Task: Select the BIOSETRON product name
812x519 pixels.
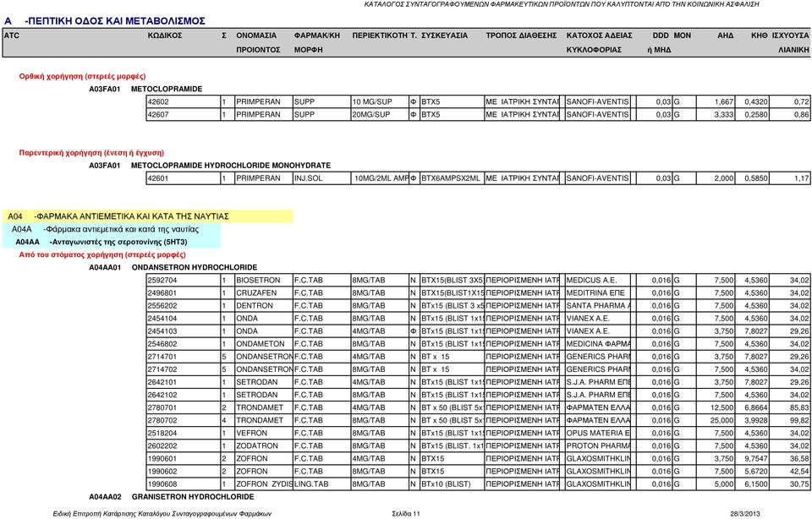Action: pos(258,280)
